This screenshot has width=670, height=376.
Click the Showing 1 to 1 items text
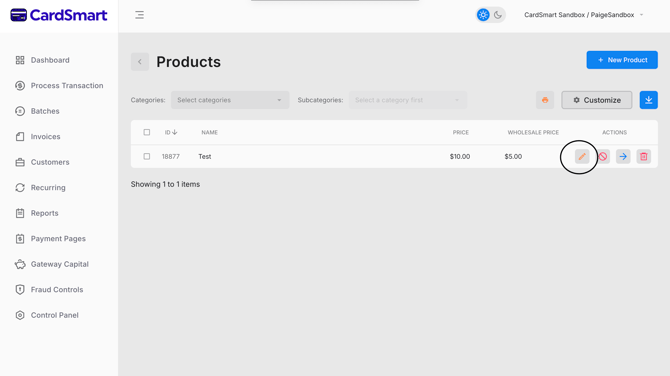(x=165, y=184)
